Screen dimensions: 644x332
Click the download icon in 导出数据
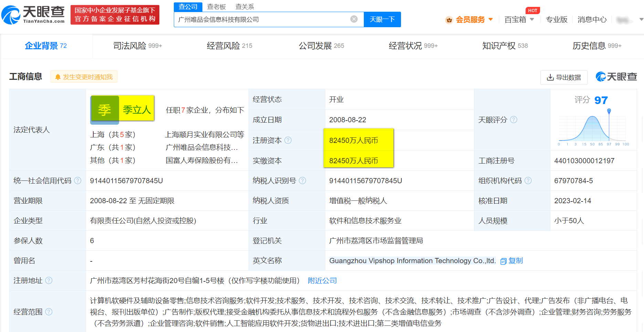(x=550, y=77)
